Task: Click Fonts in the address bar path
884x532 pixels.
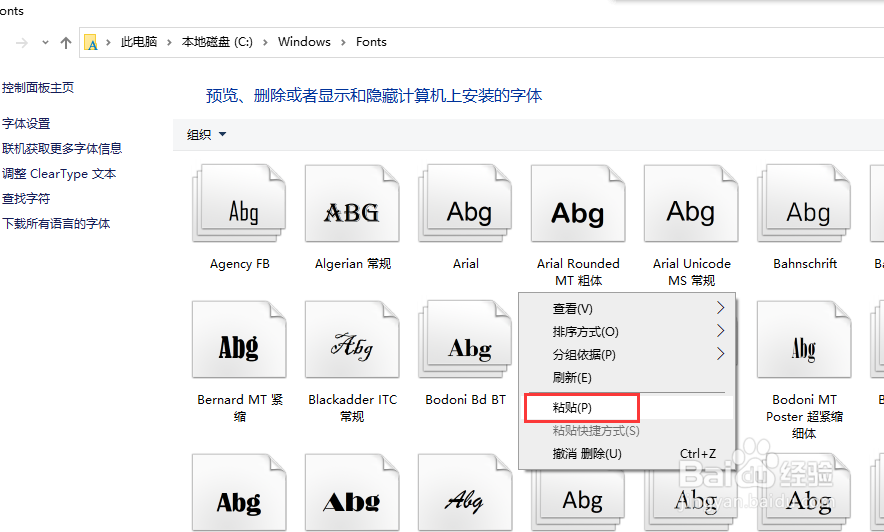Action: click(x=371, y=42)
